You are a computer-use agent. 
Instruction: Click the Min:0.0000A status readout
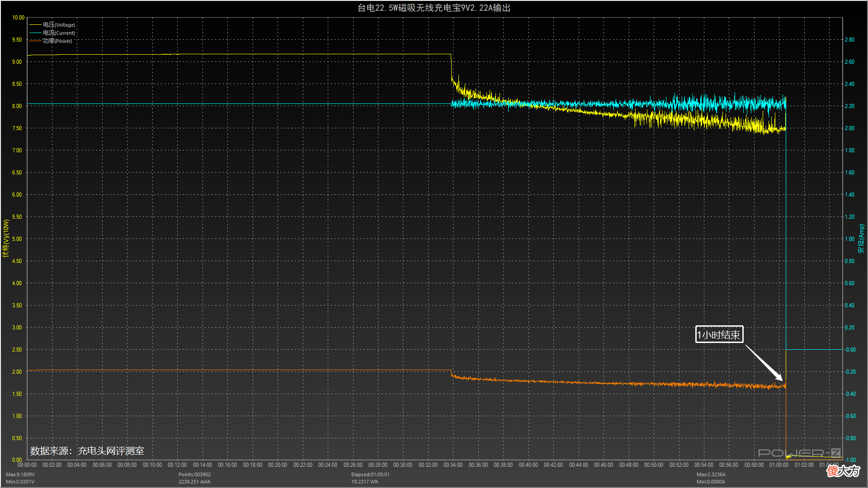click(x=711, y=482)
